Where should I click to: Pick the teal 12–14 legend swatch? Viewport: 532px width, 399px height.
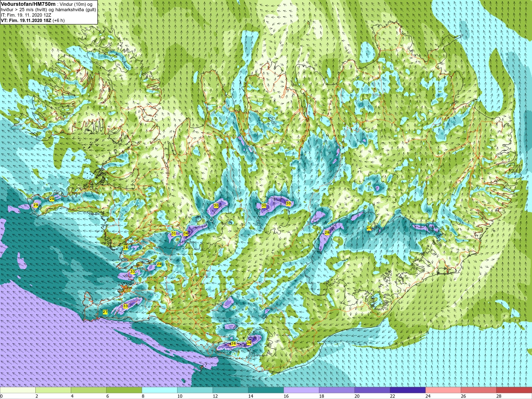click(x=230, y=390)
